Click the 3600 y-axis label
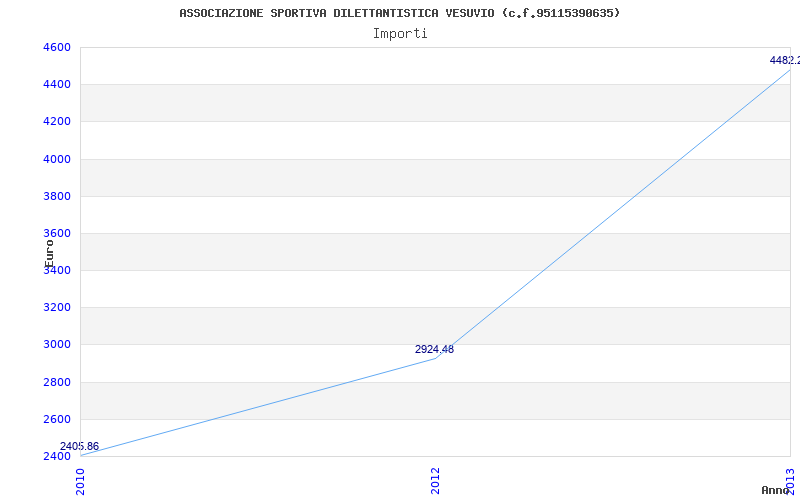 [x=57, y=234]
